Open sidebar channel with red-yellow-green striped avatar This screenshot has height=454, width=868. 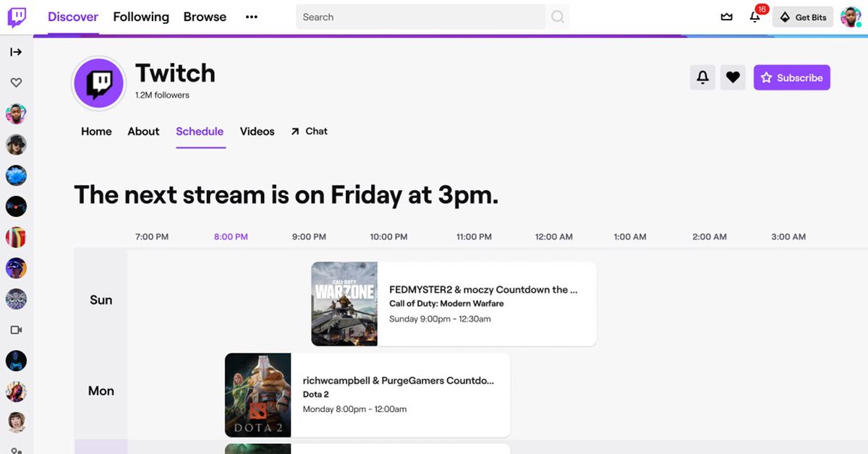pos(16,237)
